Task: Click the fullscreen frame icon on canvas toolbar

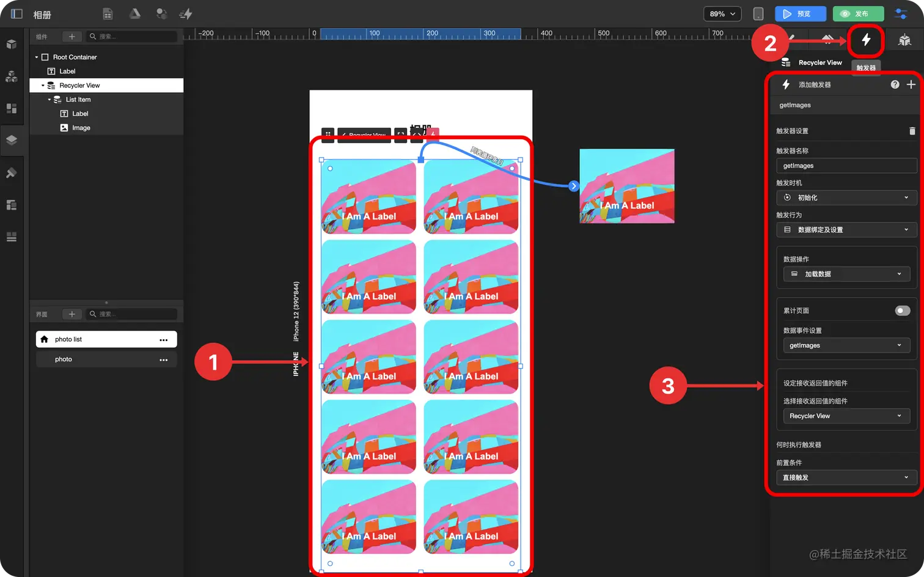Action: (400, 134)
